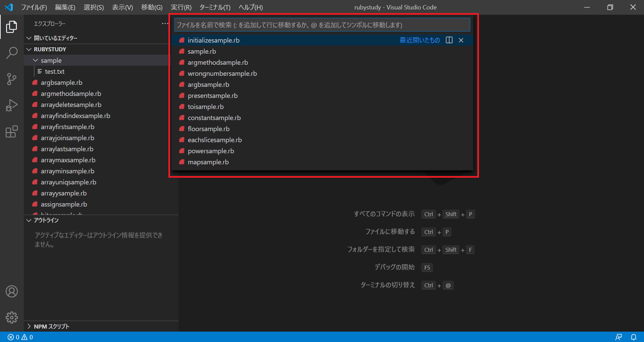This screenshot has width=644, height=342.
Task: Open the Manage gear icon
Action: 12,317
